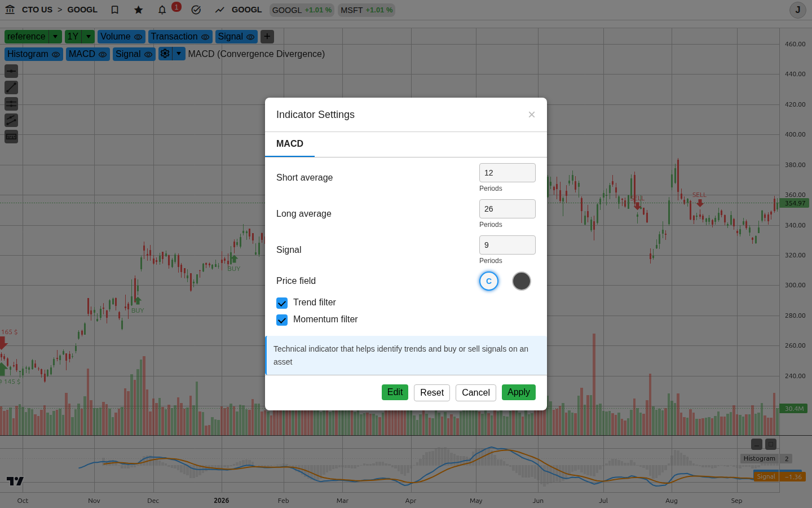Toggle Transaction series visibility
Screen dimensions: 812x508
click(x=205, y=37)
